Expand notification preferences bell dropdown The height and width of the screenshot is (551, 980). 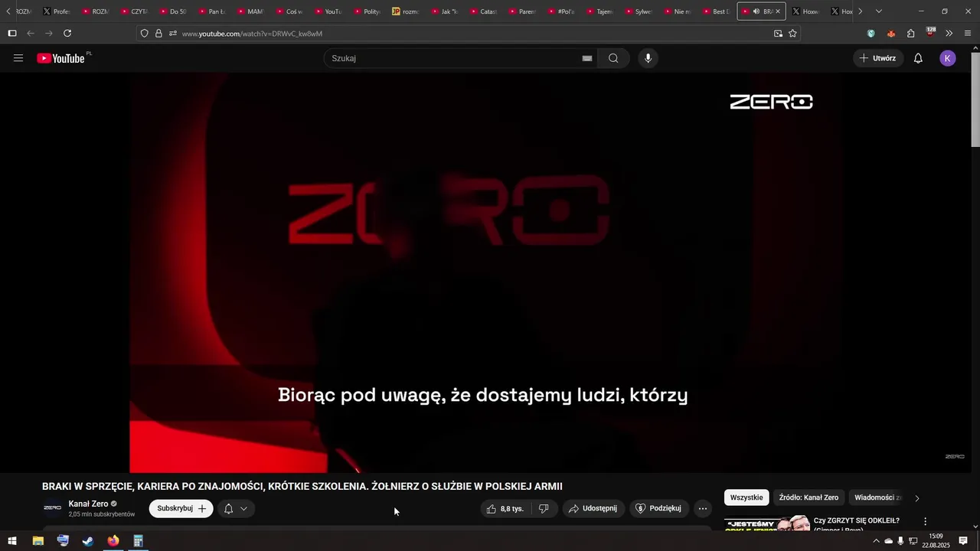[236, 508]
